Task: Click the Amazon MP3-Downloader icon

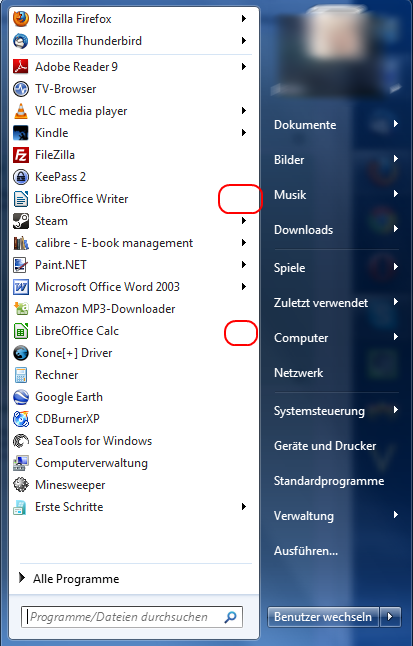Action: coord(21,309)
